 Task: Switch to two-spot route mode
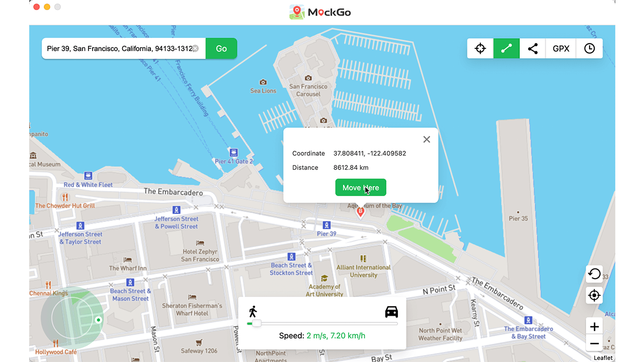(506, 48)
